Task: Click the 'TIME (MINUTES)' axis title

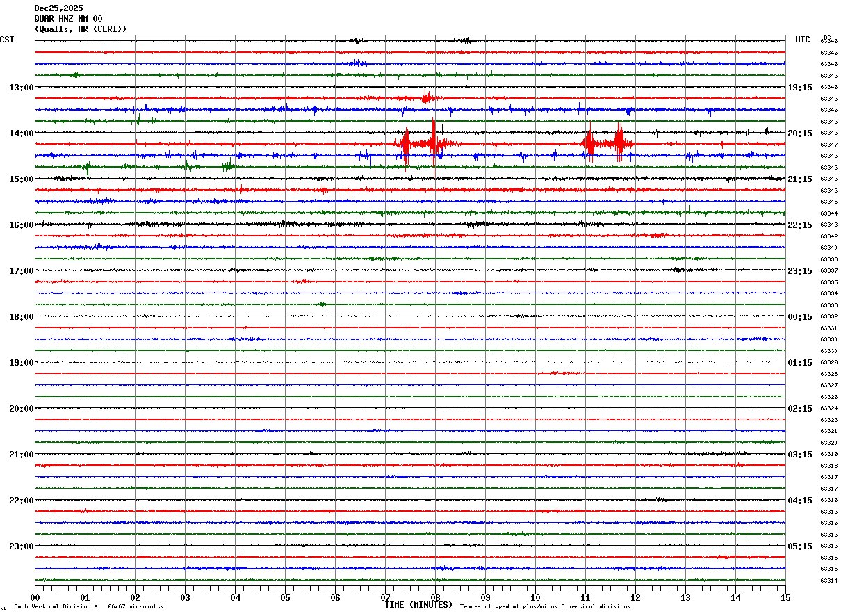Action: point(418,605)
